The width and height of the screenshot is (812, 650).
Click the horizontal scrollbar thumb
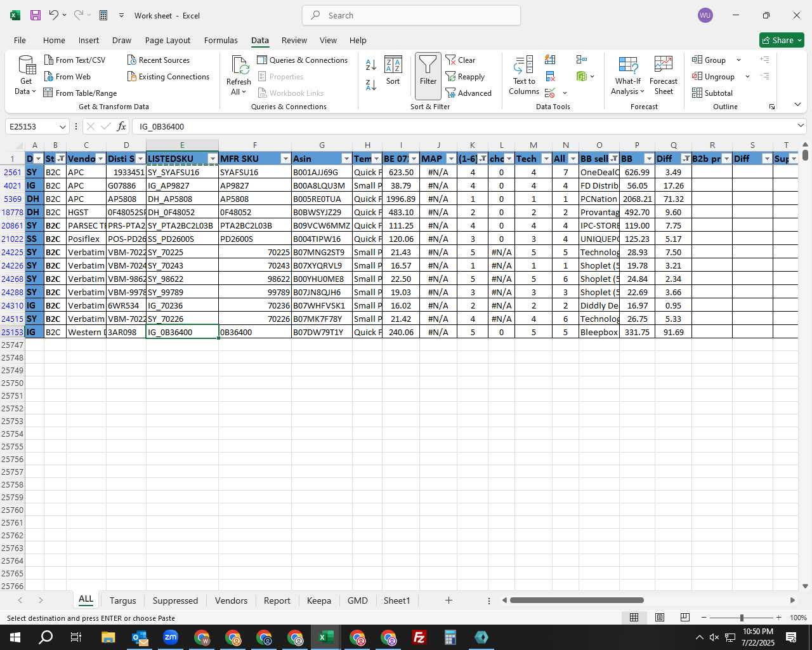coord(577,600)
